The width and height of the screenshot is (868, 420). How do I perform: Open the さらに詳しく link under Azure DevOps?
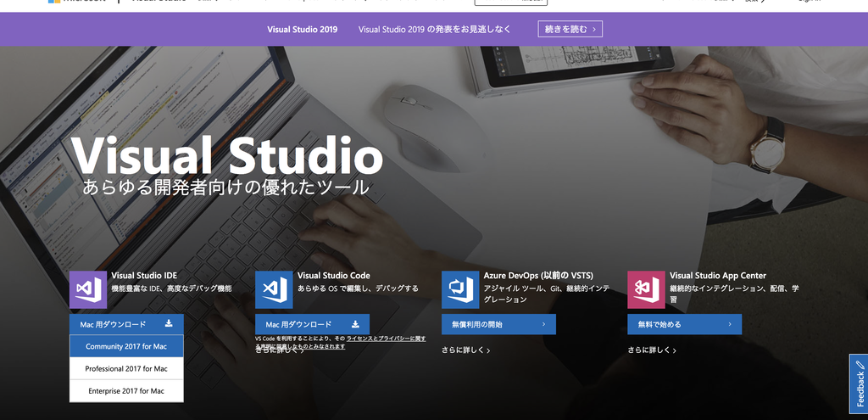465,350
